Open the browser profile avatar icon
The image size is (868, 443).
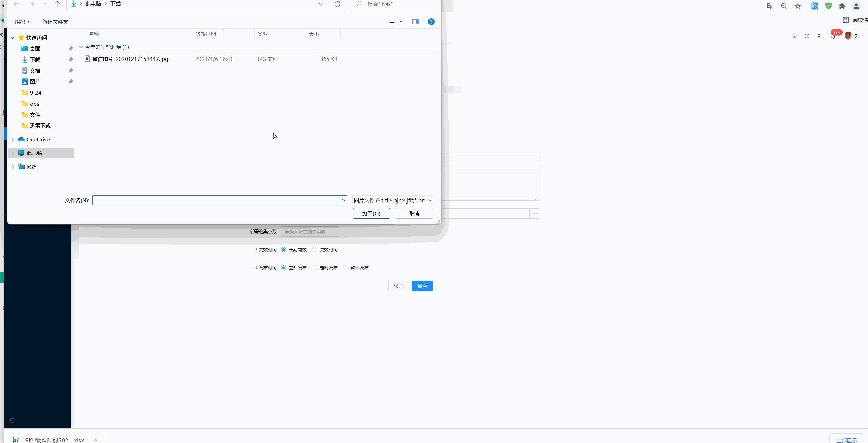pos(856,6)
